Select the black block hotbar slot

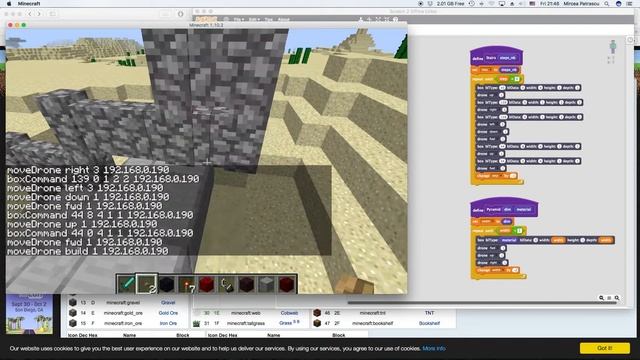[167, 284]
